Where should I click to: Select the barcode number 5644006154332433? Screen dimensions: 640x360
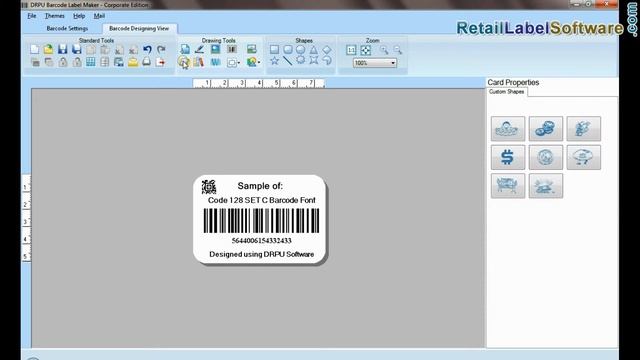click(262, 241)
